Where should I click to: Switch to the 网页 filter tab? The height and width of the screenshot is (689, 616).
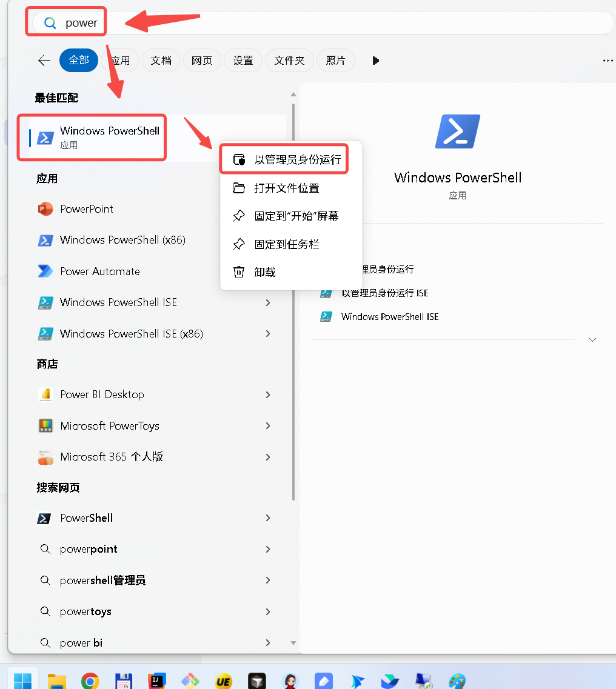[x=202, y=60]
